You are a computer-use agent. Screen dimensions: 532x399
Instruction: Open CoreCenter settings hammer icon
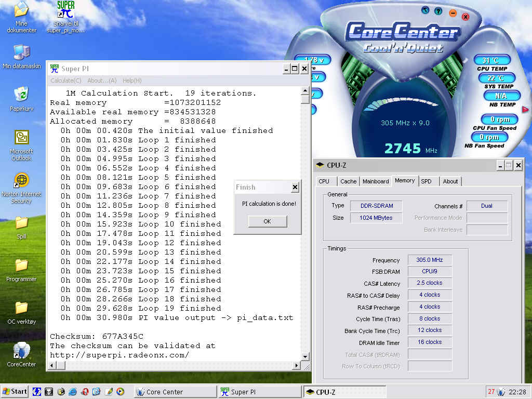[425, 10]
